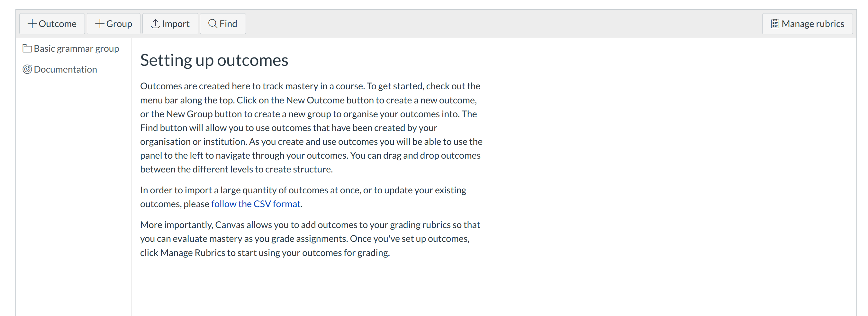Click the magnifying glass Find icon

[212, 24]
